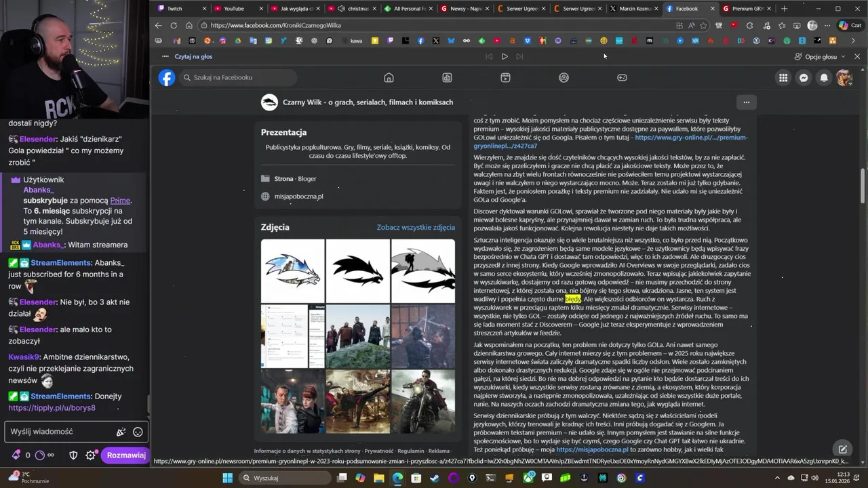Open the motorcycle rider photo thumbnail
868x488 pixels.
(x=422, y=401)
